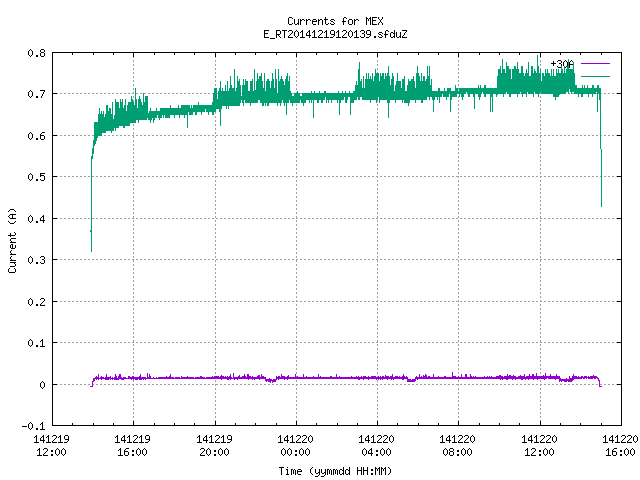Click the y-axis tick value 0.1
The image size is (640, 480).
pyautogui.click(x=36, y=343)
